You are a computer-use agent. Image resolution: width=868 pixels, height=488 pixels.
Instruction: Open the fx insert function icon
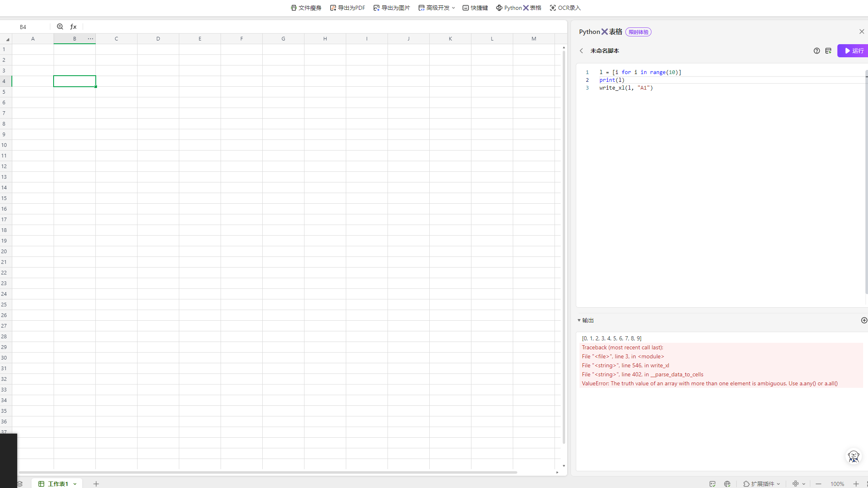pos(73,27)
